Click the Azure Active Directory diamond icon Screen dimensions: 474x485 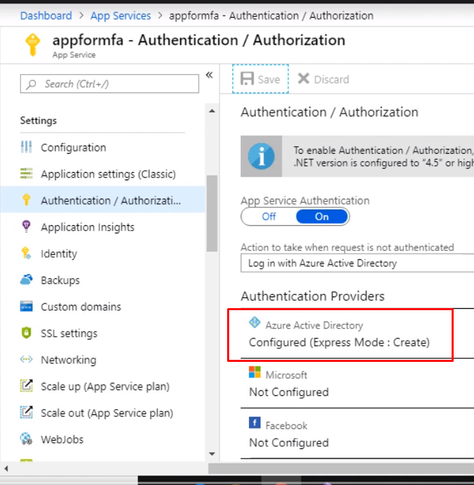255,322
